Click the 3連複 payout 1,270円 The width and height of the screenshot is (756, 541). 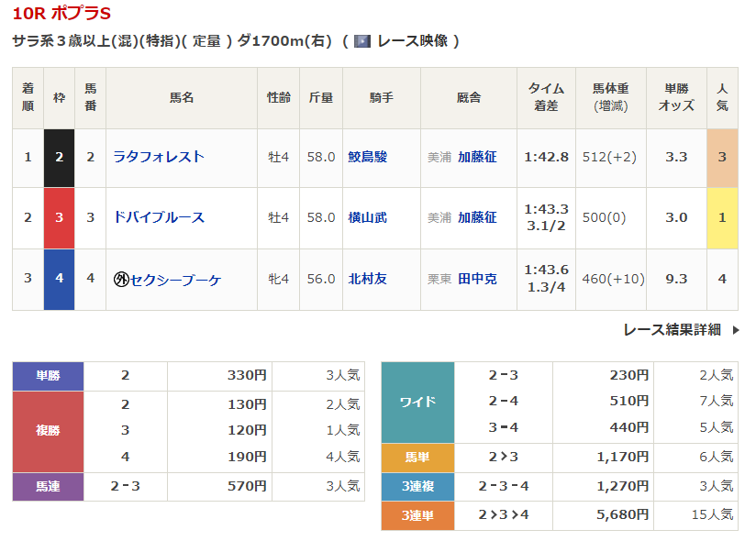(622, 486)
